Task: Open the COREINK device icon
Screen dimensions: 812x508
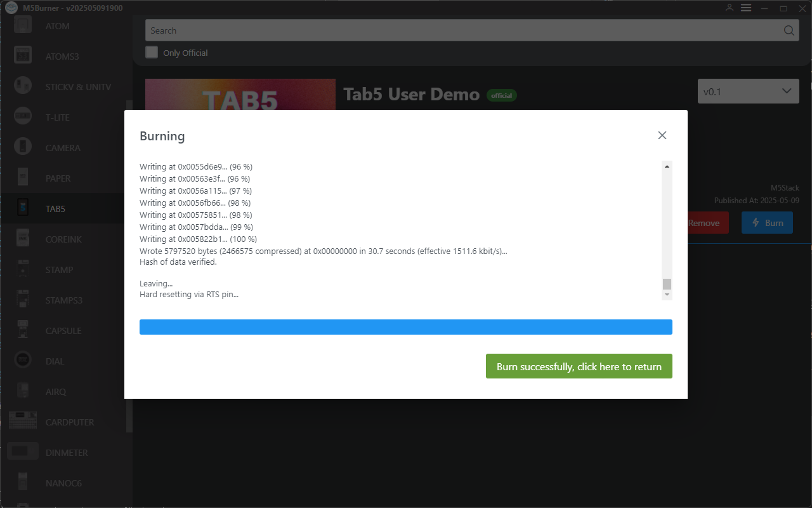Action: 23,239
